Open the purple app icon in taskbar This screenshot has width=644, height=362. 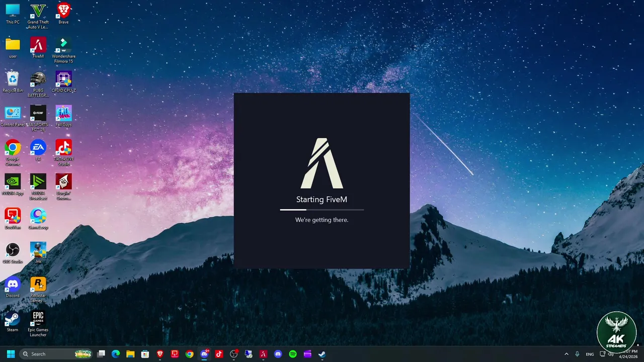pyautogui.click(x=307, y=354)
